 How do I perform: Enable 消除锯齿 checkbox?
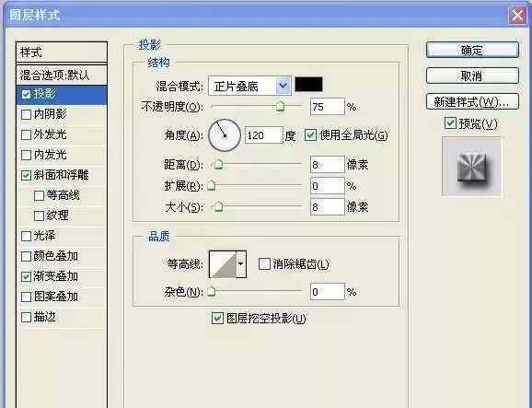click(x=264, y=263)
